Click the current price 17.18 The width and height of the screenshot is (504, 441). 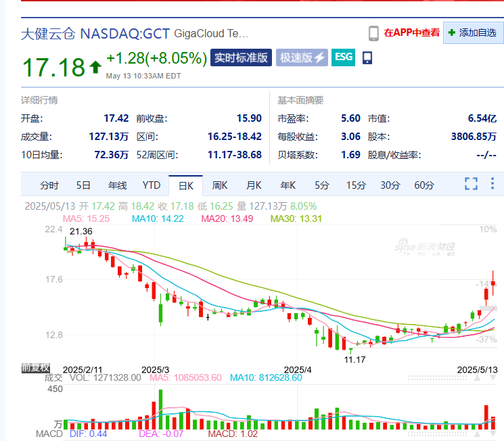tap(53, 68)
